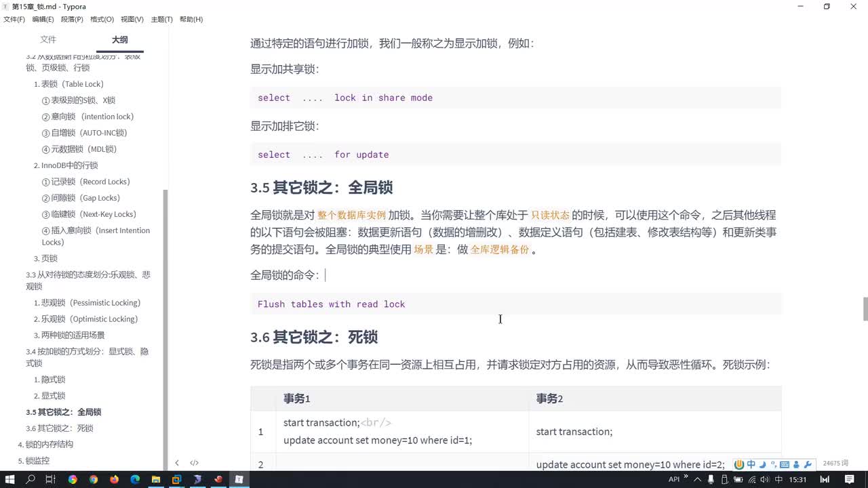Click the highlighted text 全库逻辑备份

pos(500,249)
